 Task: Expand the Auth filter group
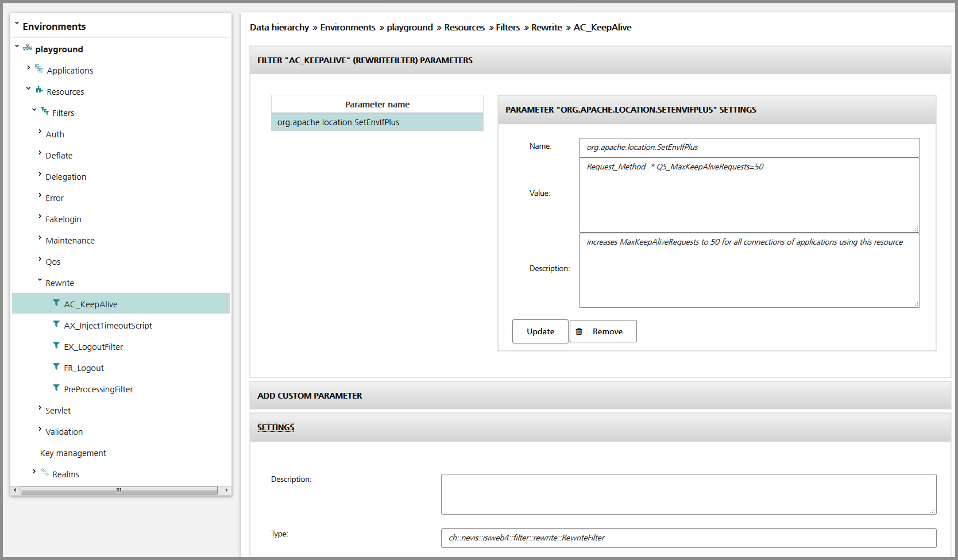(40, 132)
